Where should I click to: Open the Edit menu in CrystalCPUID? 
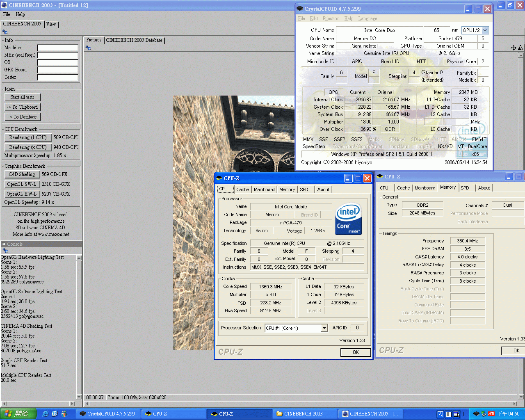tap(314, 18)
